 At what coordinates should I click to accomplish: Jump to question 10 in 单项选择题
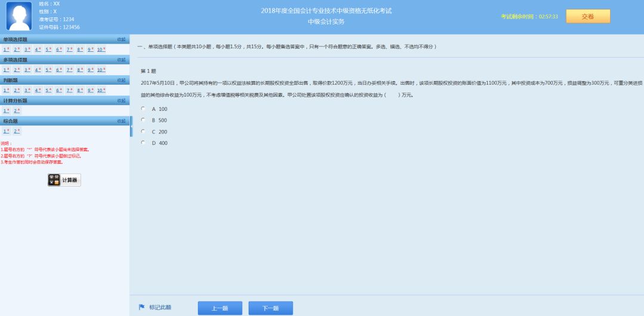point(101,49)
